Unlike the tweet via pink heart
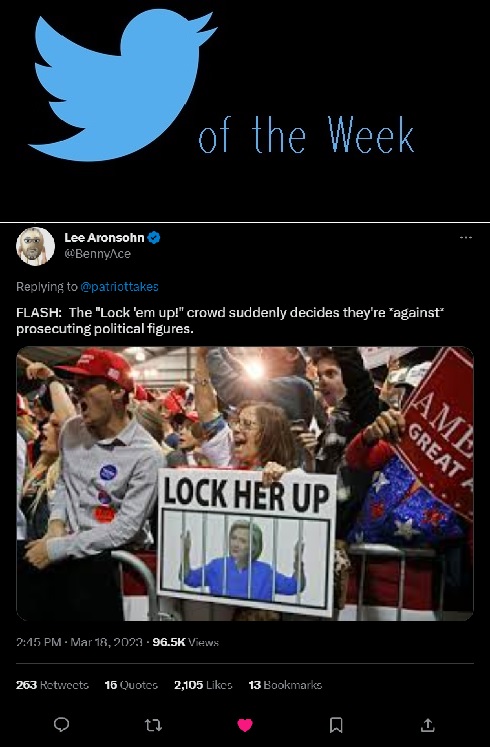The width and height of the screenshot is (490, 747). point(245,725)
